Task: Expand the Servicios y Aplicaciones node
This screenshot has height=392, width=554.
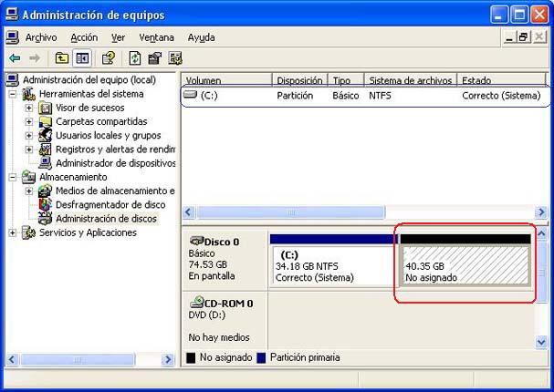Action: 13,232
